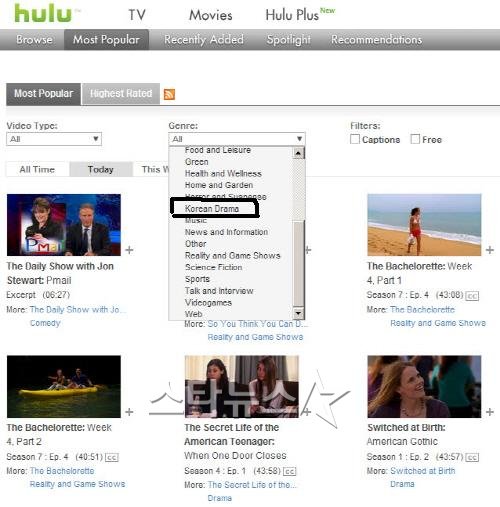
Task: Open the TV section
Action: coord(137,15)
